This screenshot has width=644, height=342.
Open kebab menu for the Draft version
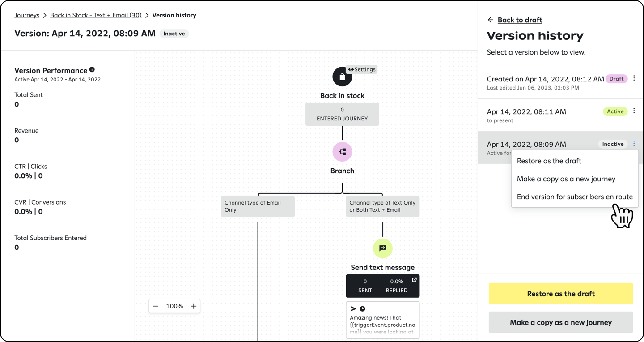coord(634,78)
